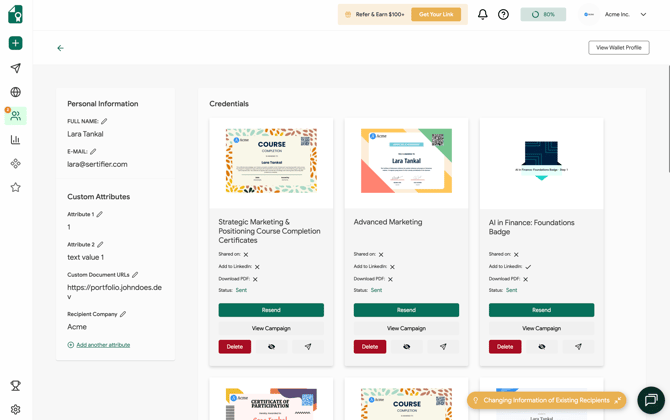Image resolution: width=670 pixels, height=420 pixels.
Task: Click the Get Your Link button
Action: (x=436, y=15)
